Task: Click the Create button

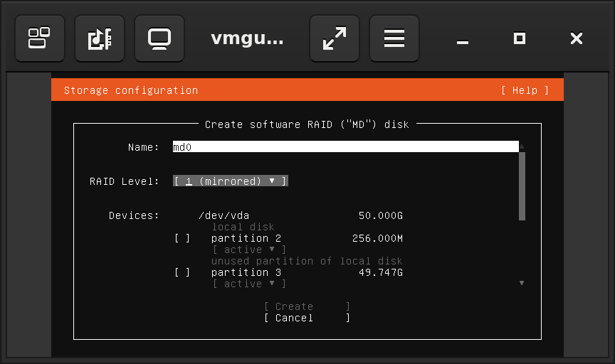Action: pos(307,306)
